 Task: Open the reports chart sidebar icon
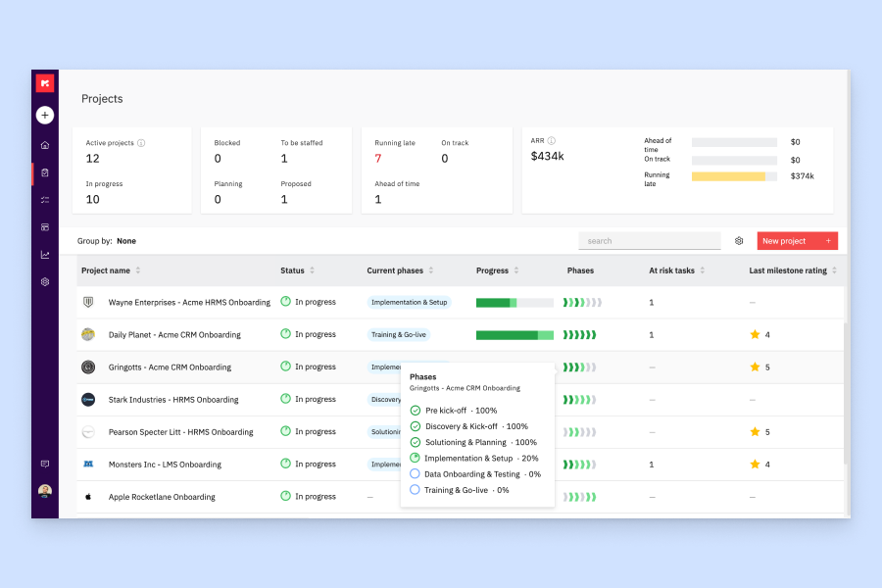(x=45, y=255)
